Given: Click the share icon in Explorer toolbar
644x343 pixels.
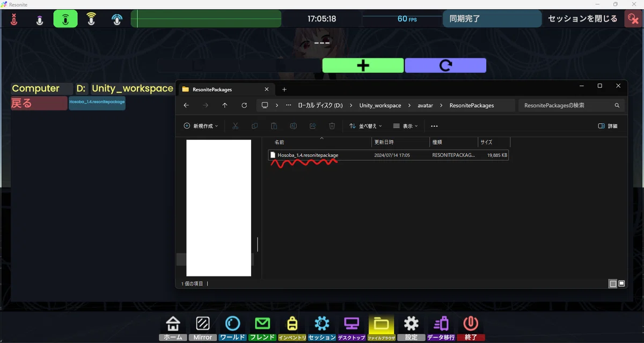Looking at the screenshot, I should click(313, 126).
